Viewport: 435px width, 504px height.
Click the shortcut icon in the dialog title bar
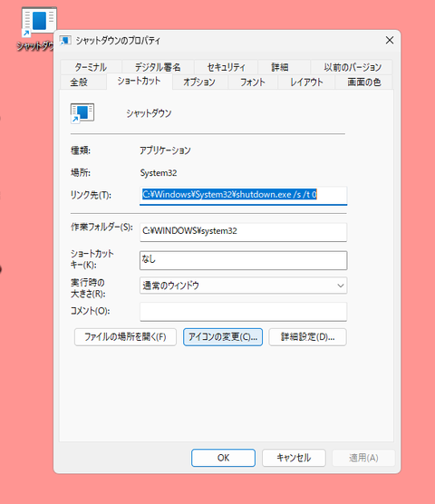tap(65, 41)
